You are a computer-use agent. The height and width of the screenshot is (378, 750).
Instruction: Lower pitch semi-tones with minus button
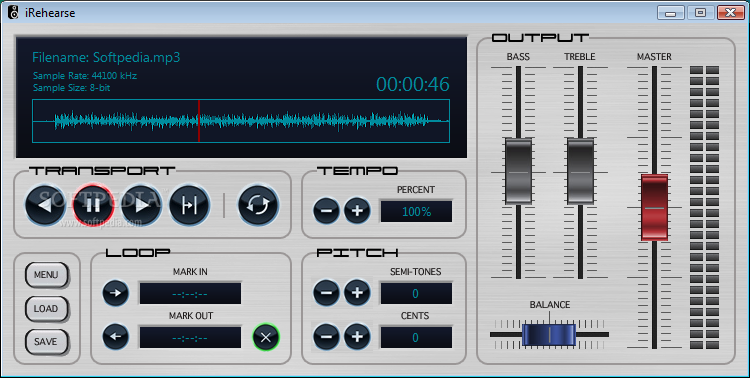pos(327,293)
